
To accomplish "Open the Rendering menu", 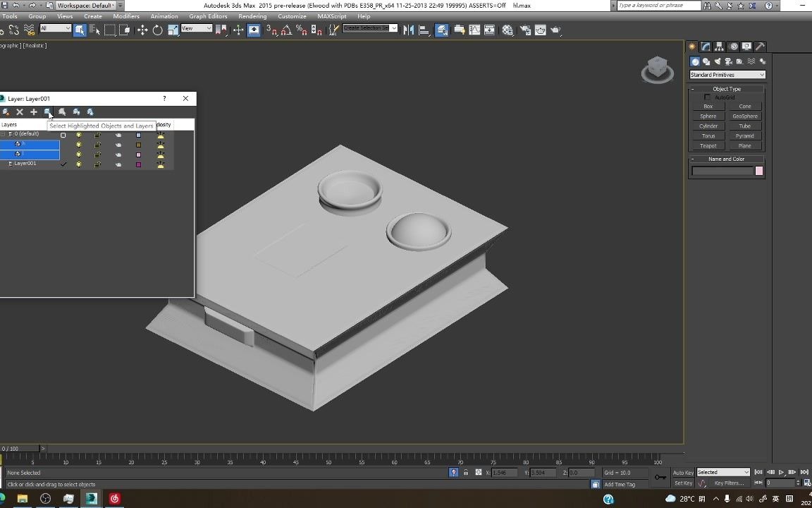I will 252,16.
